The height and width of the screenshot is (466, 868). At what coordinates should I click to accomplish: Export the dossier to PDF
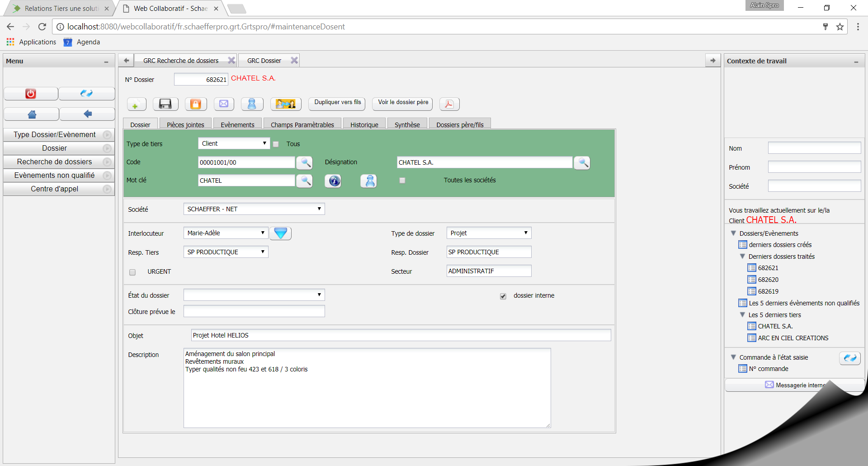pos(449,104)
